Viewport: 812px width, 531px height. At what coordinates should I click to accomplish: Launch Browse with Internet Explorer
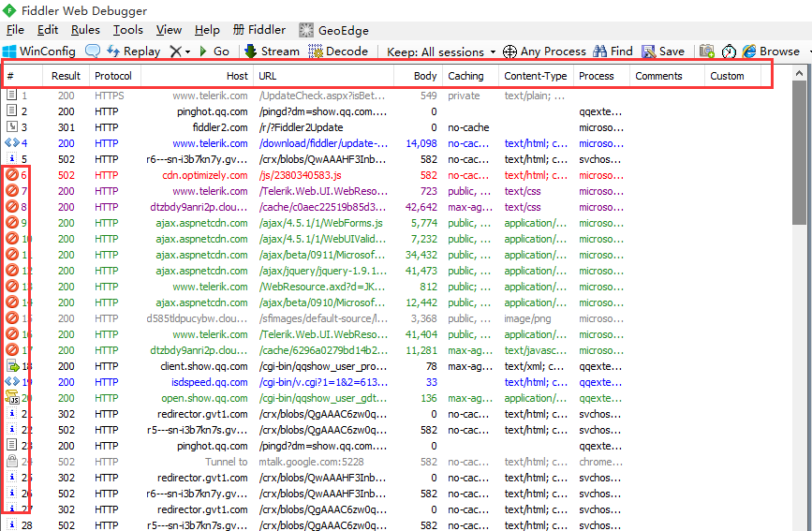coord(771,52)
